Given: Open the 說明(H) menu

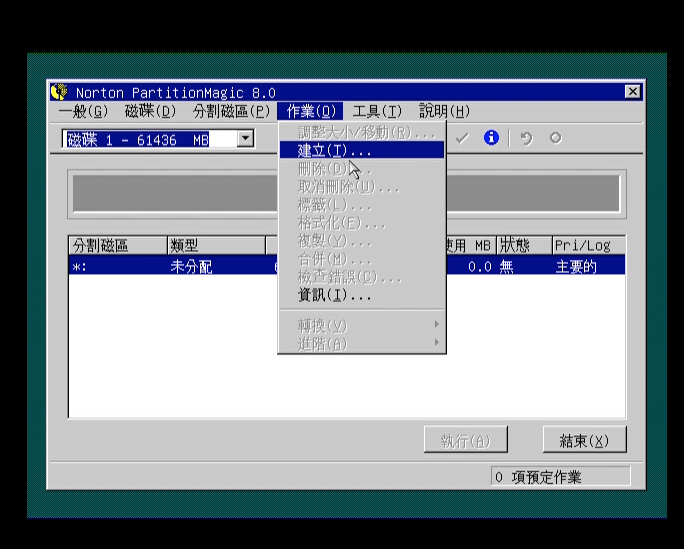Looking at the screenshot, I should pos(444,111).
